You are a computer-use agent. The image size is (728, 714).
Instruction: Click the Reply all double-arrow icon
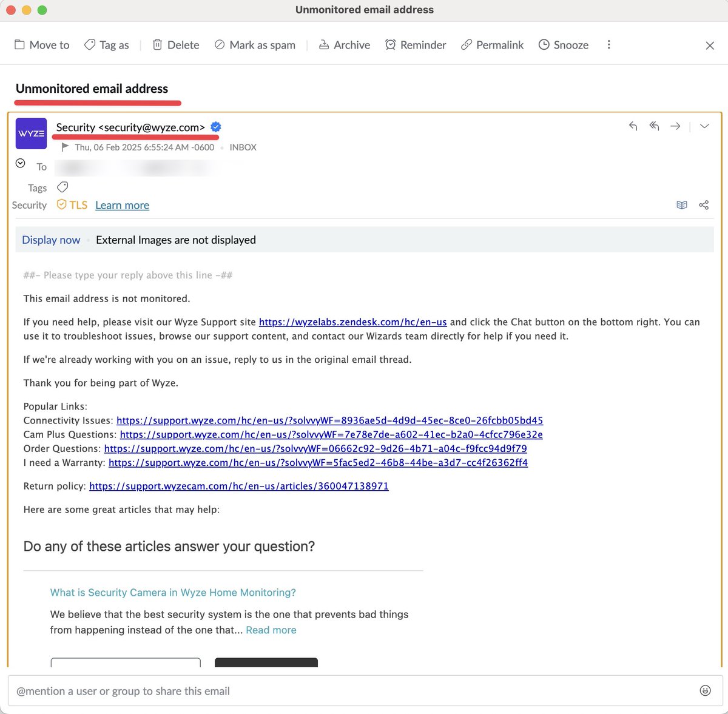click(x=654, y=126)
